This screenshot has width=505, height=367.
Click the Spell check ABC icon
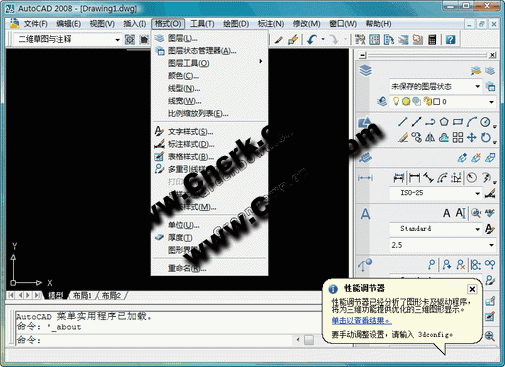tap(490, 213)
